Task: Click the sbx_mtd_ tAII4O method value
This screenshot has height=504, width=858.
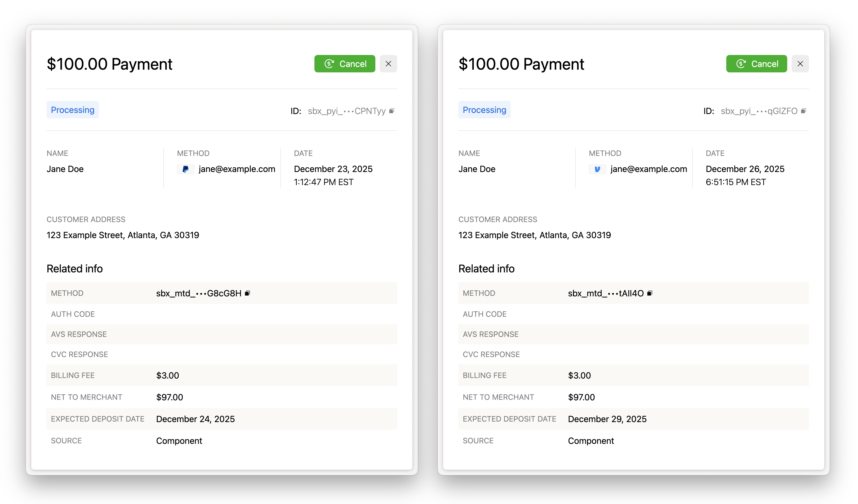Action: pyautogui.click(x=605, y=293)
